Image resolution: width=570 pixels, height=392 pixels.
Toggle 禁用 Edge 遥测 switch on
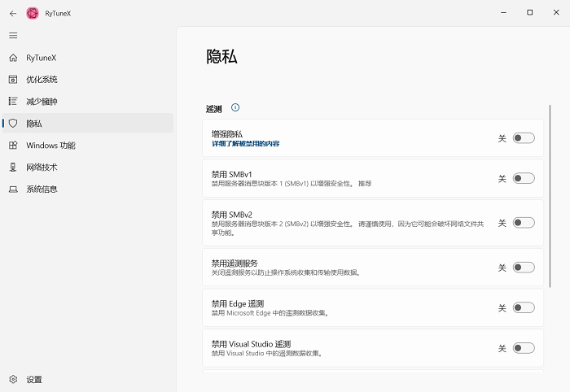point(524,307)
